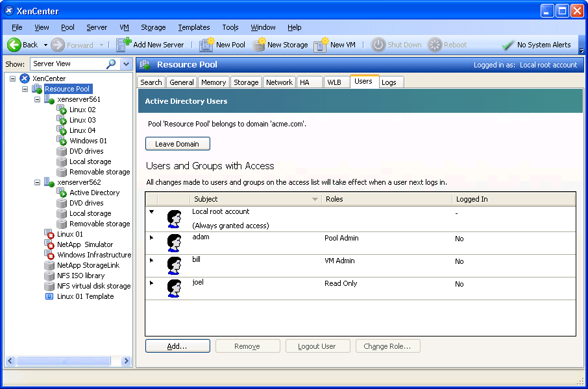This screenshot has width=588, height=389.
Task: Collapse the Resource Pool tree node
Action: point(25,89)
